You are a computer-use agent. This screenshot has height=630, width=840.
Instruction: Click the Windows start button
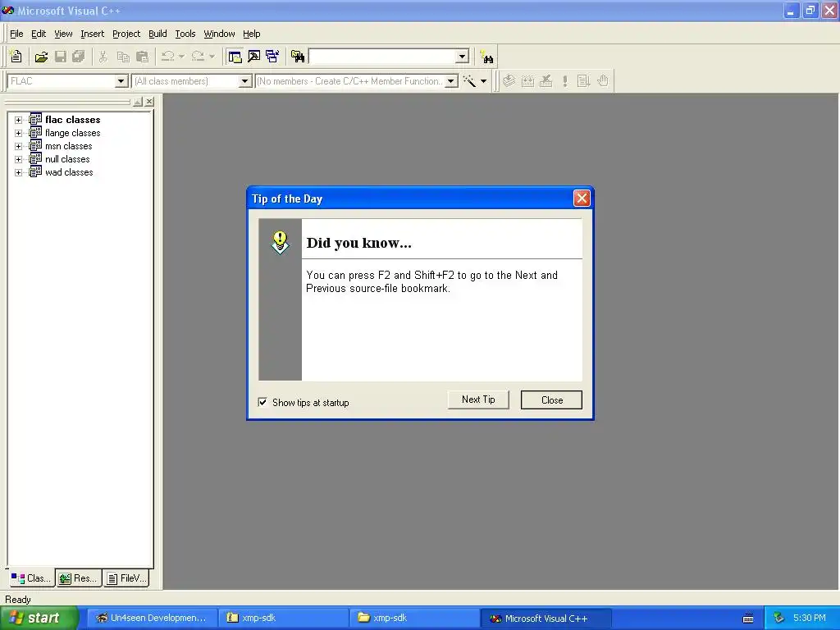pyautogui.click(x=39, y=619)
